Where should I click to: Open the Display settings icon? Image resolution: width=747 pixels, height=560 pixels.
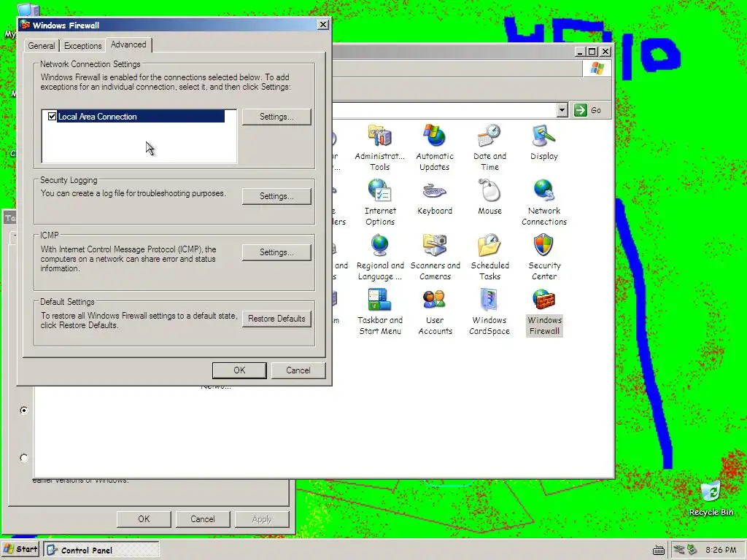pos(544,142)
